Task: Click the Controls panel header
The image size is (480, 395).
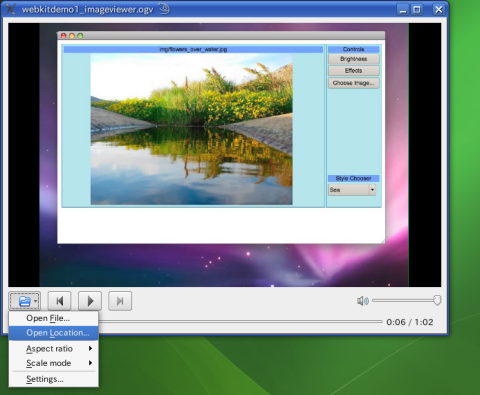Action: click(354, 49)
